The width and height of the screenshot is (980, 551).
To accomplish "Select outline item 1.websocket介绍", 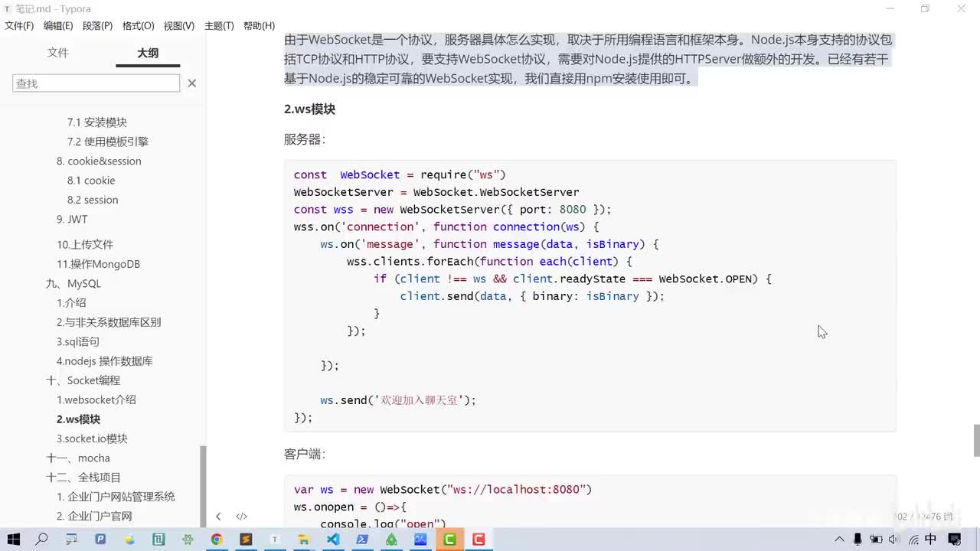I will click(x=96, y=400).
